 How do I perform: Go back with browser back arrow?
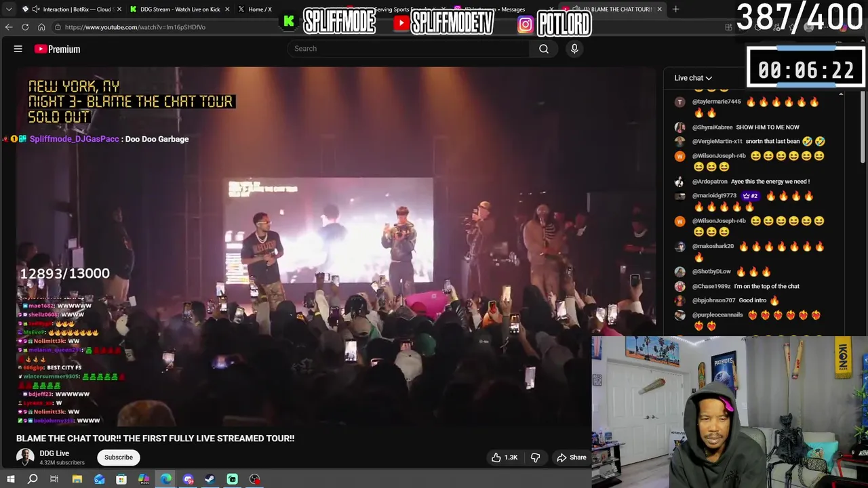pos(9,27)
